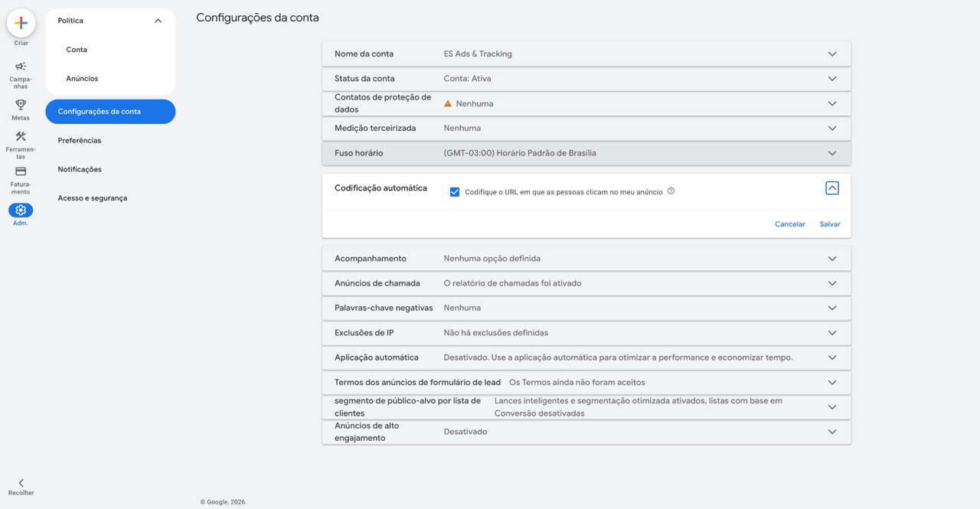980x509 pixels.
Task: Expand the Medição terceirizada row
Action: pyautogui.click(x=586, y=129)
